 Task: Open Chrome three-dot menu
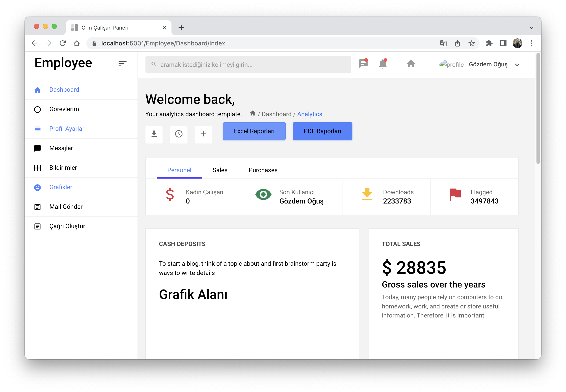(531, 43)
